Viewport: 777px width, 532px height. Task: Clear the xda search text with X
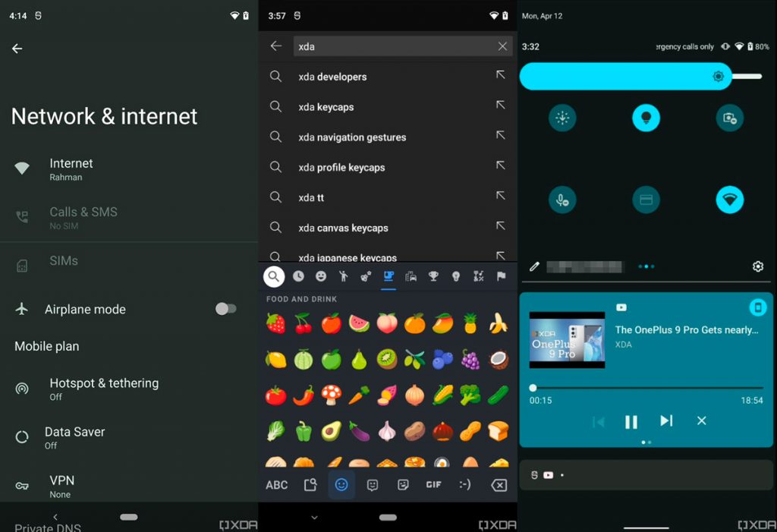coord(502,46)
